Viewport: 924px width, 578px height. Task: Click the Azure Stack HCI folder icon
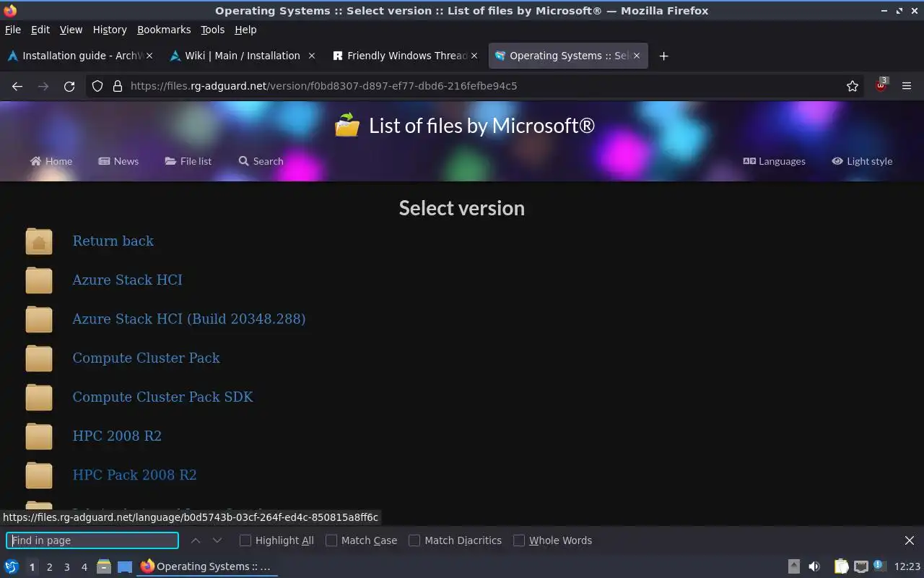39,280
